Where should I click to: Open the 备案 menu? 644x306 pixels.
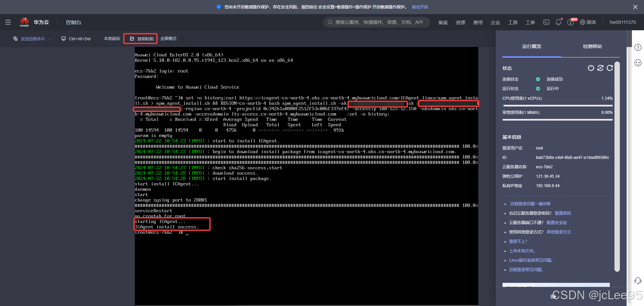click(443, 22)
